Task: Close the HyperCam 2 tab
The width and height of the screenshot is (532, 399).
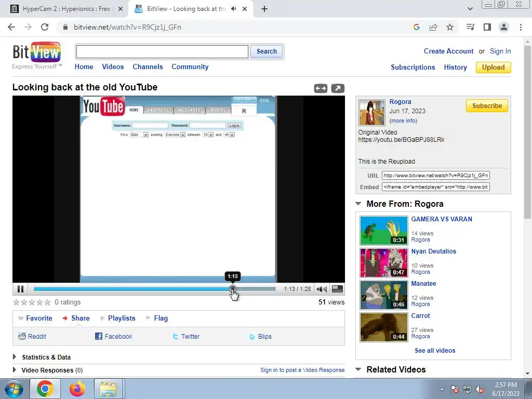Action: tap(121, 9)
